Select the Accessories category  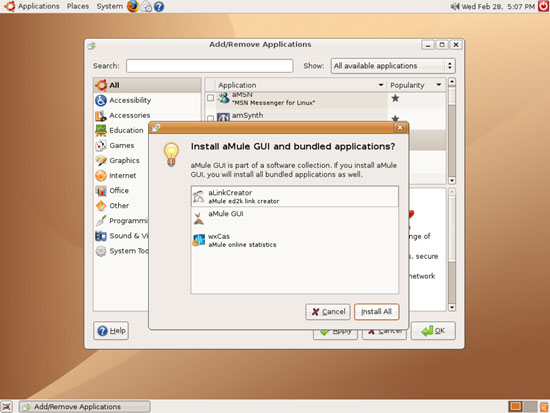pyautogui.click(x=147, y=115)
